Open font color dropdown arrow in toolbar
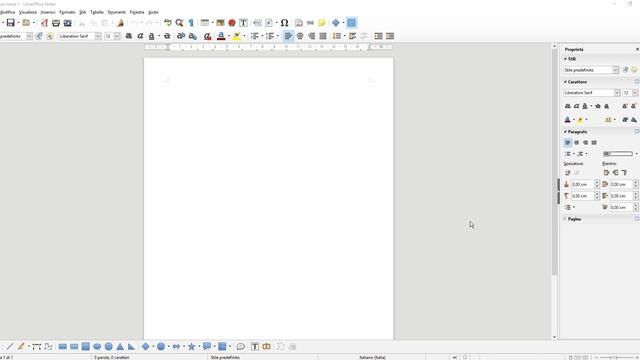Screen dimensions: 640x360 point(229,36)
